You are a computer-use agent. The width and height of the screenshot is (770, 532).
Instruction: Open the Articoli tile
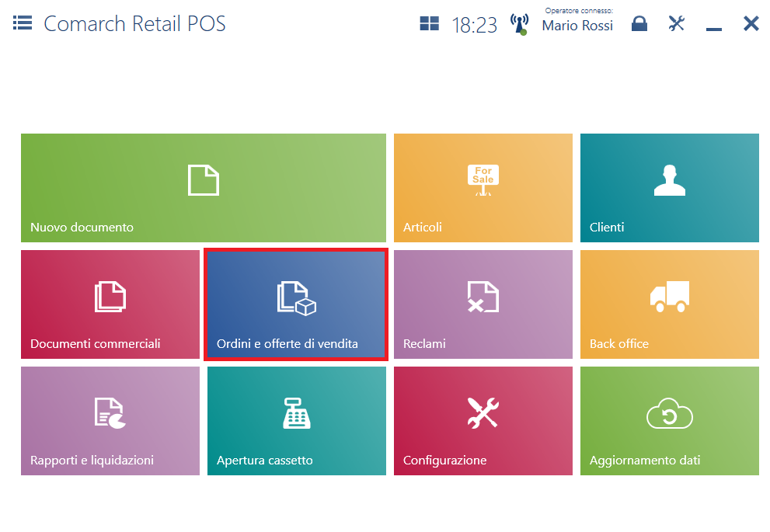(x=483, y=188)
